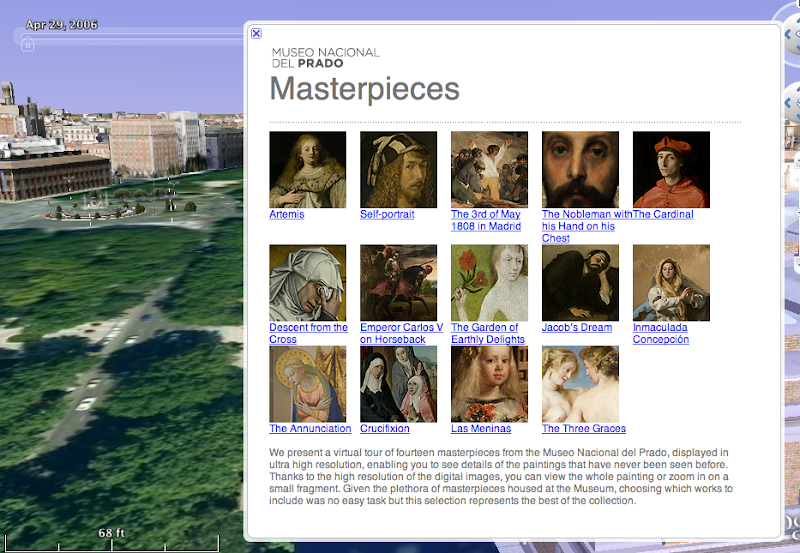The image size is (800, 553).
Task: Open The 3rd of May 1808 in Madrid link
Action: click(x=486, y=220)
